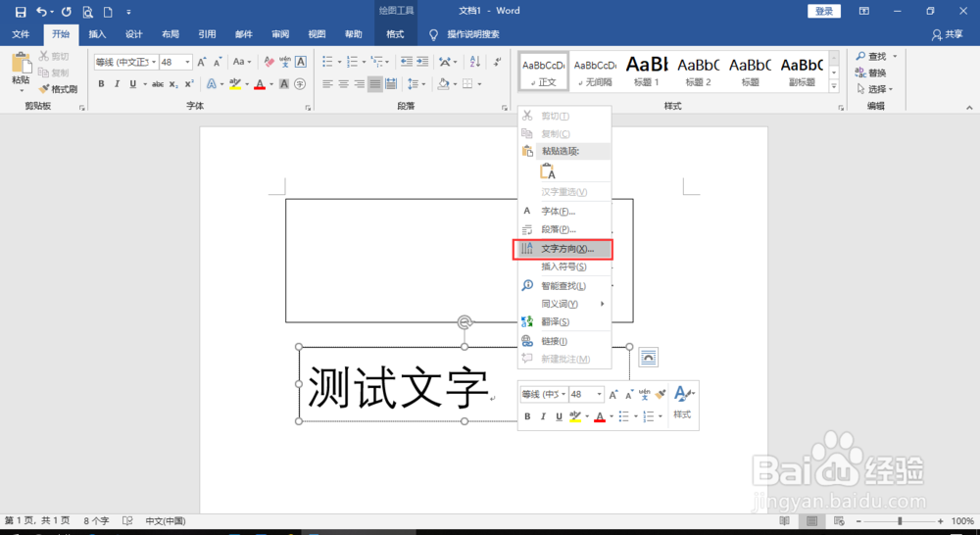The width and height of the screenshot is (980, 535).
Task: Open layout options next to the text box
Action: click(x=648, y=358)
